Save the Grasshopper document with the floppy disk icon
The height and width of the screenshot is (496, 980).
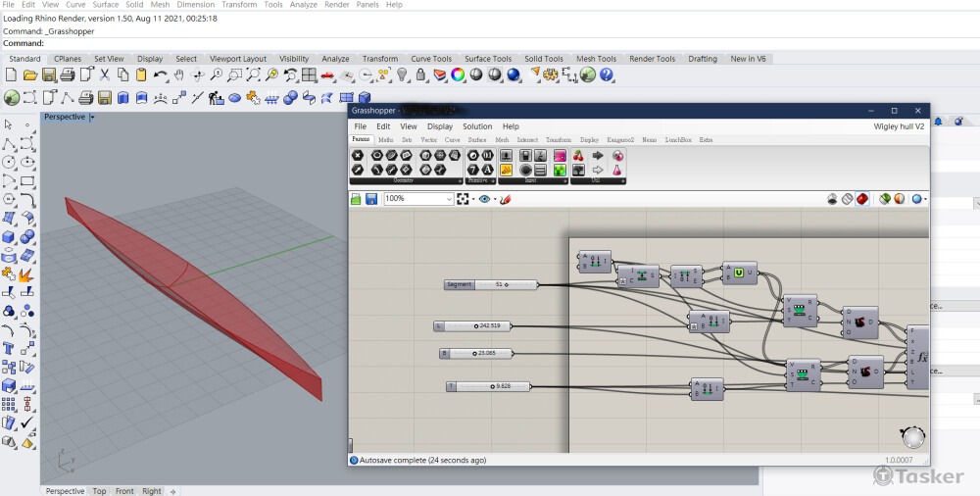click(x=371, y=199)
